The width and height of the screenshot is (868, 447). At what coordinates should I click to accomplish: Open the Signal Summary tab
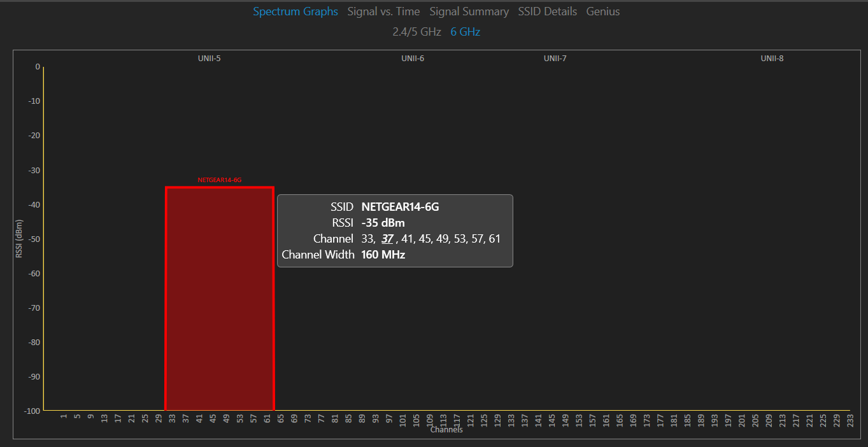pos(469,11)
